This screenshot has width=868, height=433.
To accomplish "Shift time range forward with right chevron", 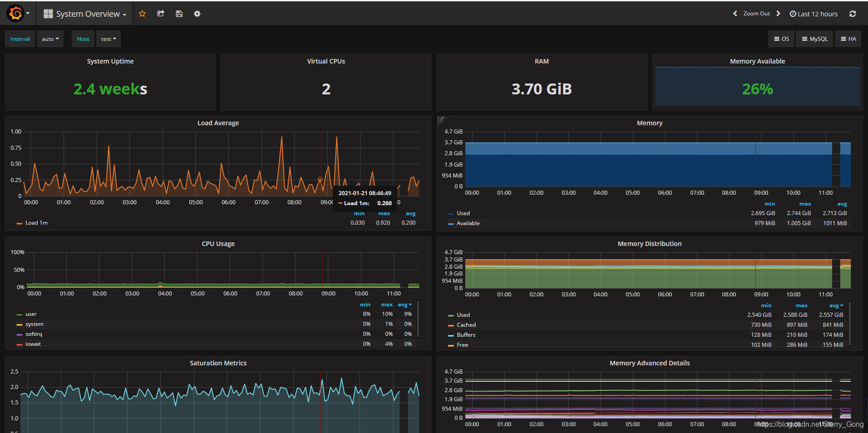I will 778,14.
